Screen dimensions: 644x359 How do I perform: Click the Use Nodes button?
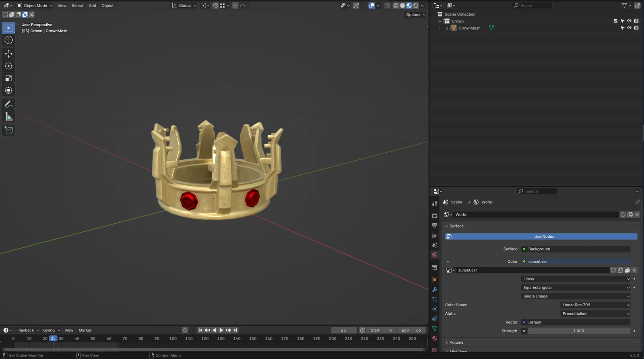click(x=541, y=237)
